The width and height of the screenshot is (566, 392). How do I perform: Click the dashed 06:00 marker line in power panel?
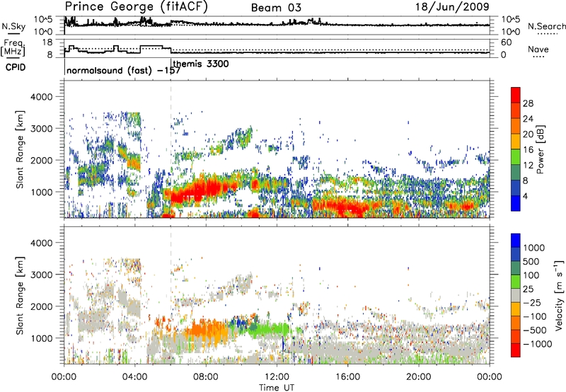tap(171, 149)
